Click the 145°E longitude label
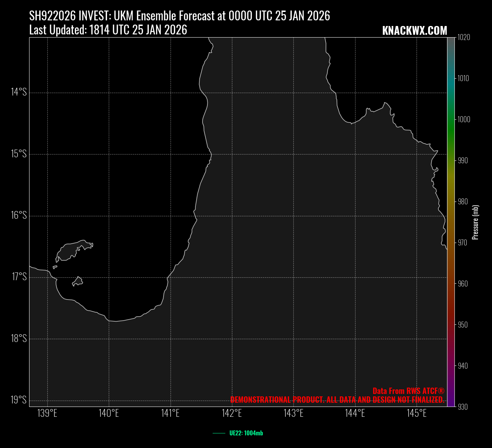 tap(417, 413)
